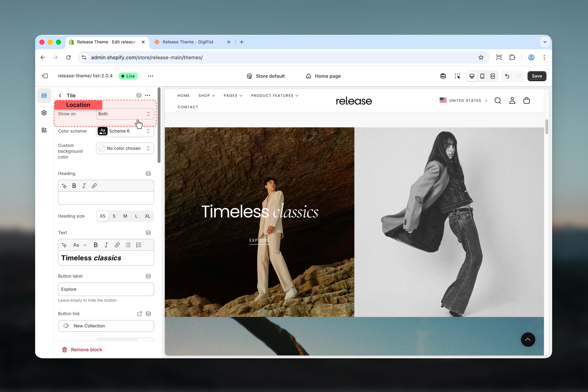Click the scroll-to-top button in preview
This screenshot has width=588, height=392.
pos(528,339)
